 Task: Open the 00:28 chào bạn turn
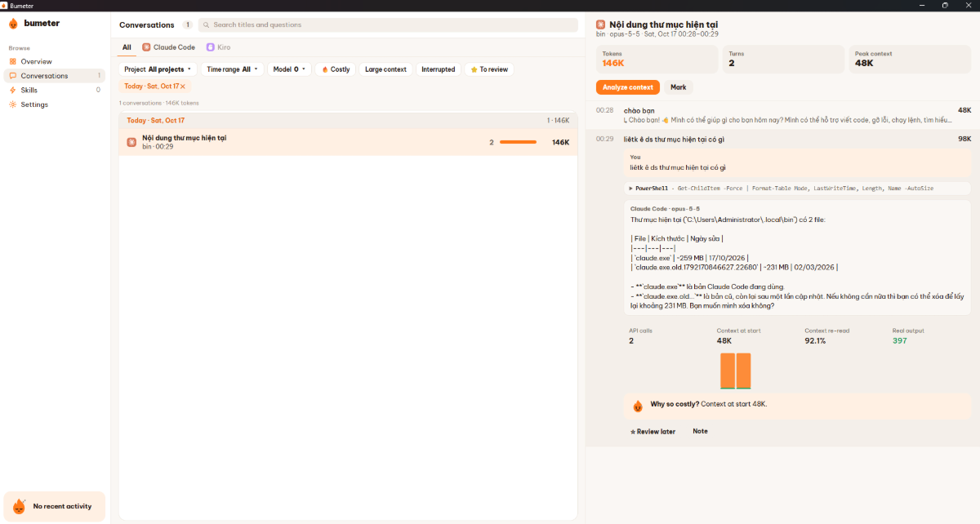(782, 115)
